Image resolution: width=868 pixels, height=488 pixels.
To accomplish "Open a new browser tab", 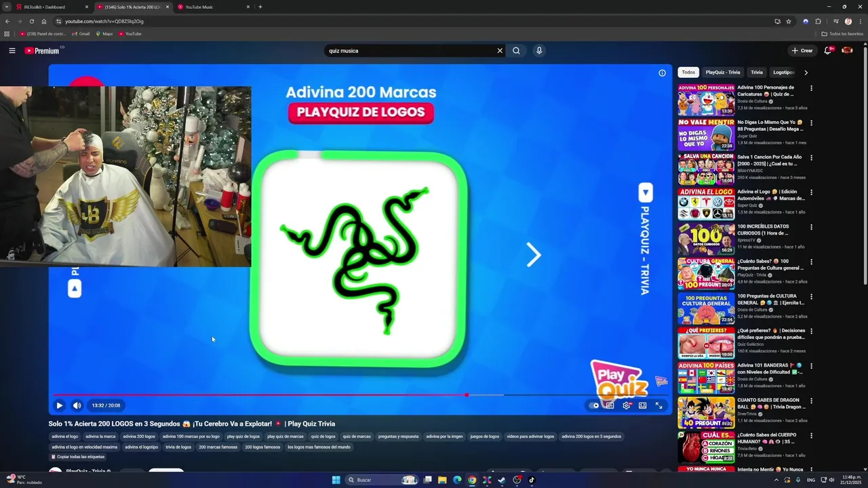I will (x=260, y=7).
